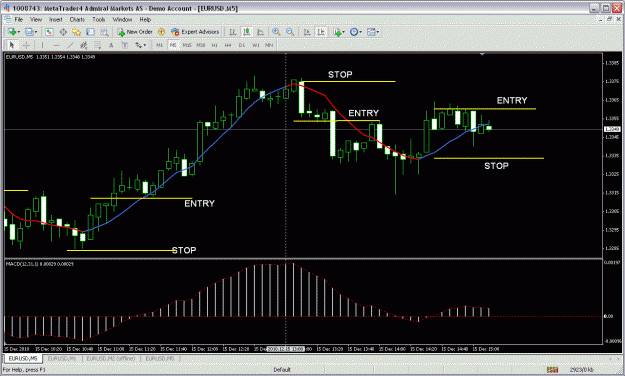Viewport: 625px width, 376px height.
Task: Switch to bar chart display
Action: pos(233,32)
